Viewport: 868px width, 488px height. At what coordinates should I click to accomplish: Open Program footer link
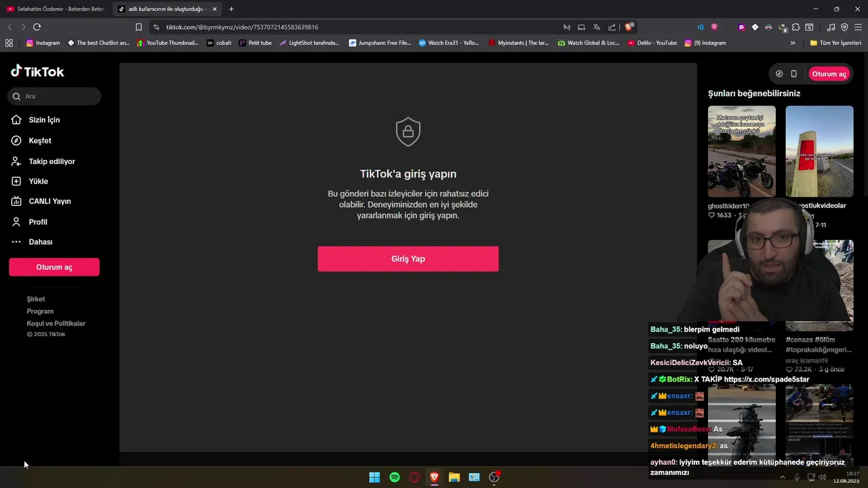(40, 311)
